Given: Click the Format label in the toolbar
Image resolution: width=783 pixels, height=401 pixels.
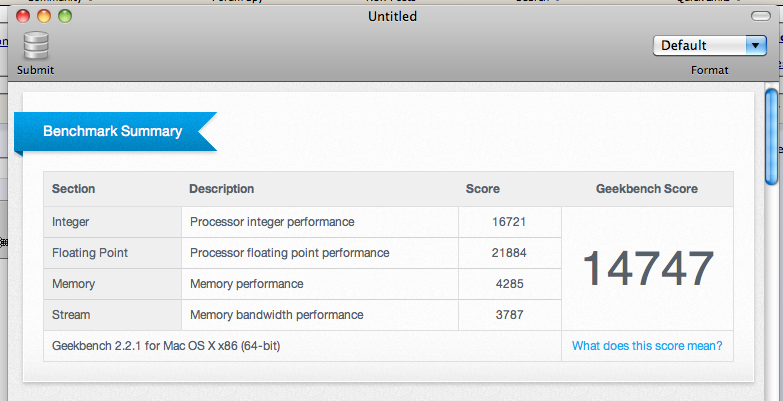Looking at the screenshot, I should pyautogui.click(x=709, y=70).
